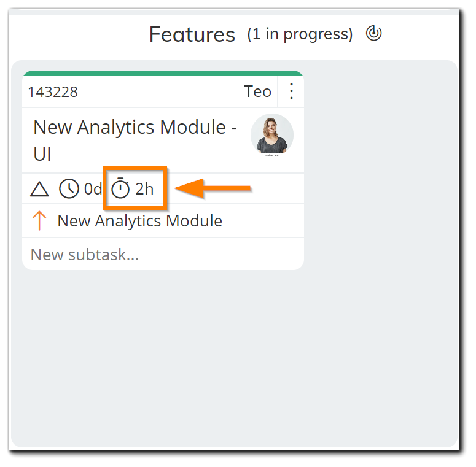Click the radar icon beside Features title

tap(373, 33)
